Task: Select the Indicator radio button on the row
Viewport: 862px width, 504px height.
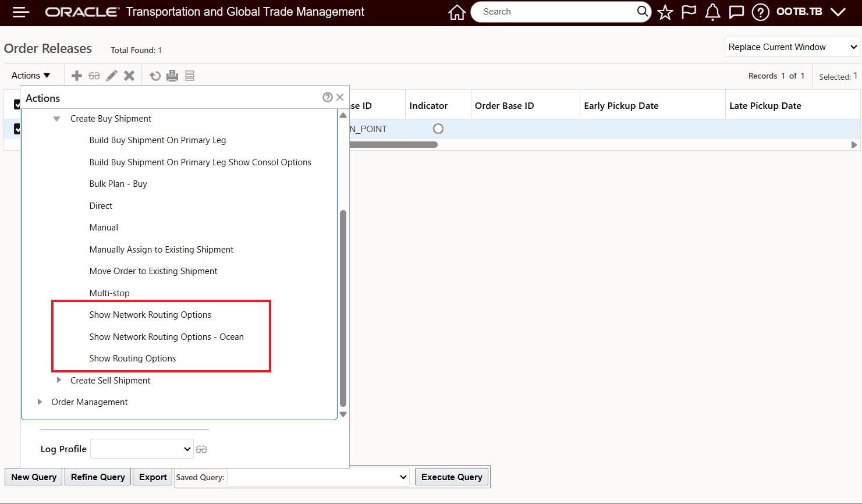Action: [438, 129]
